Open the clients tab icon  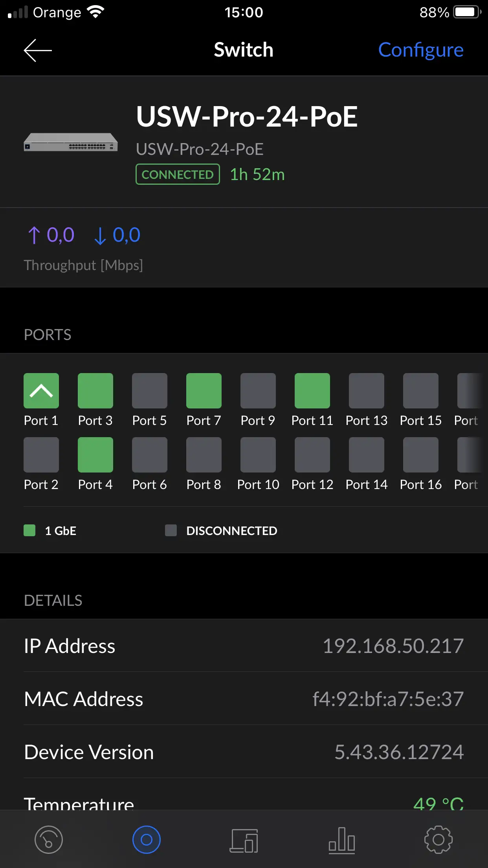(x=244, y=840)
